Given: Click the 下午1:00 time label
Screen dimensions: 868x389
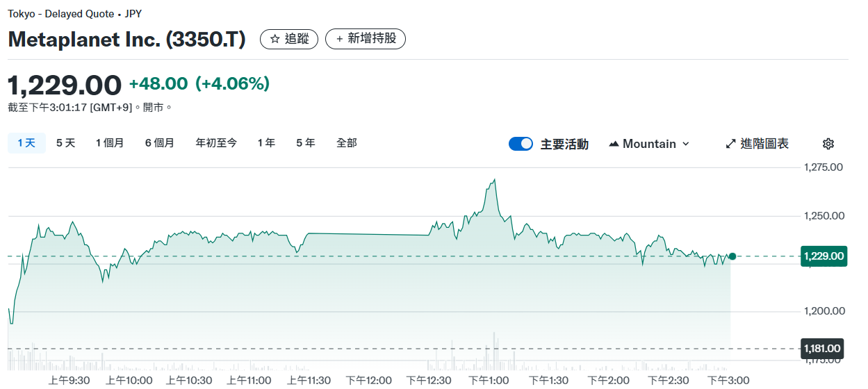Looking at the screenshot, I should coord(489,380).
